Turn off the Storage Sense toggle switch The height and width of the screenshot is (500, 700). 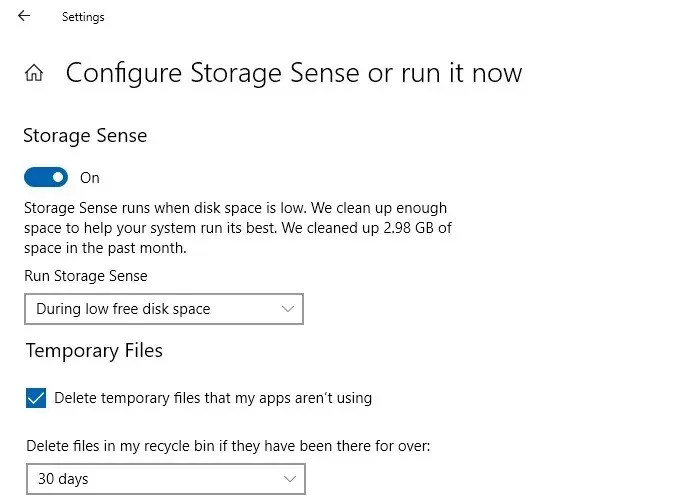(46, 178)
